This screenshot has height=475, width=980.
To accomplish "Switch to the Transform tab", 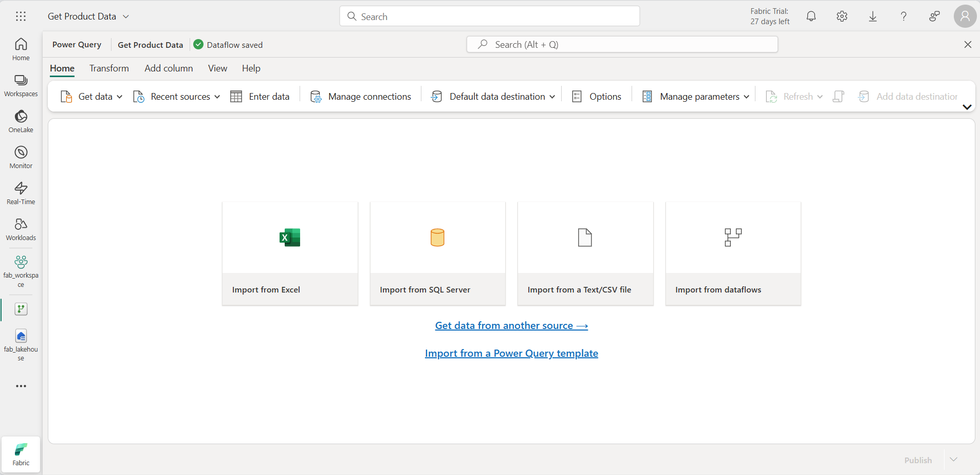I will [109, 68].
